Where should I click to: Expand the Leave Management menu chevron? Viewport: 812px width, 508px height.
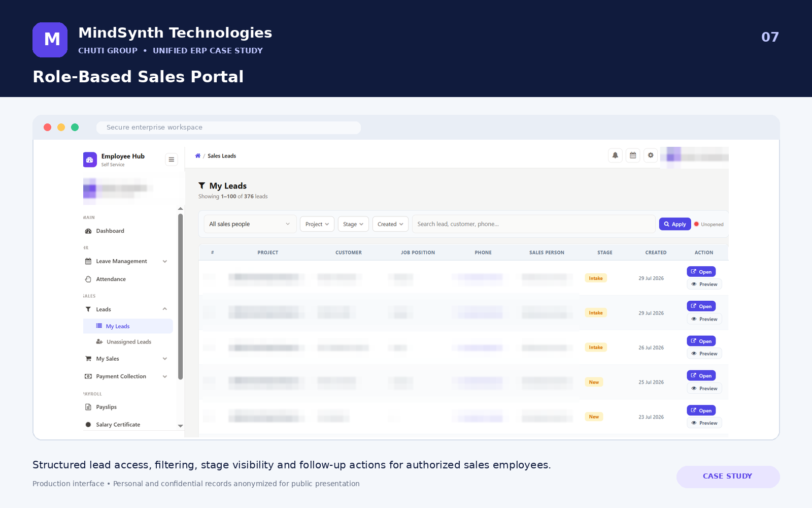pyautogui.click(x=165, y=262)
